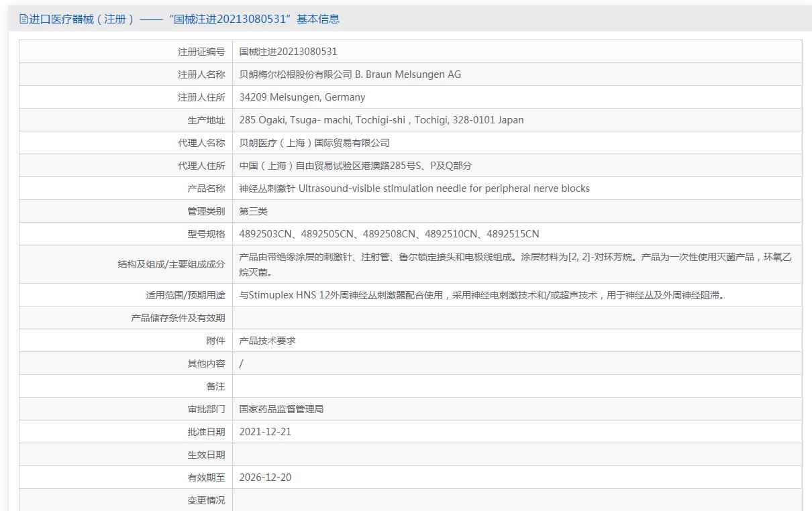Screen dimensions: 812x511
Task: Click the document icon beside the page title
Action: [23, 19]
